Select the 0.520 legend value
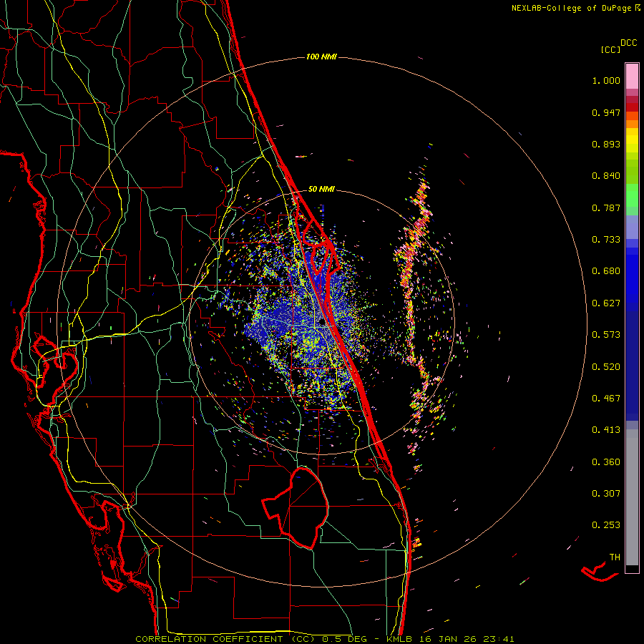The width and height of the screenshot is (644, 644). (x=606, y=367)
